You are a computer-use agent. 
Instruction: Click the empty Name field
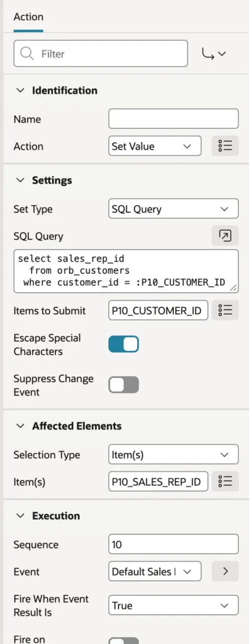click(x=174, y=119)
